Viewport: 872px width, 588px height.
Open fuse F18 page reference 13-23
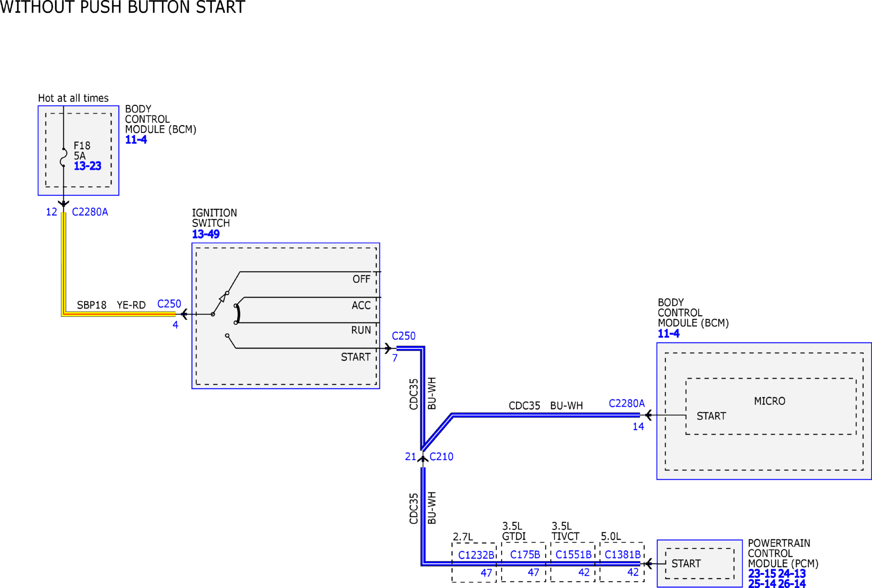click(87, 166)
